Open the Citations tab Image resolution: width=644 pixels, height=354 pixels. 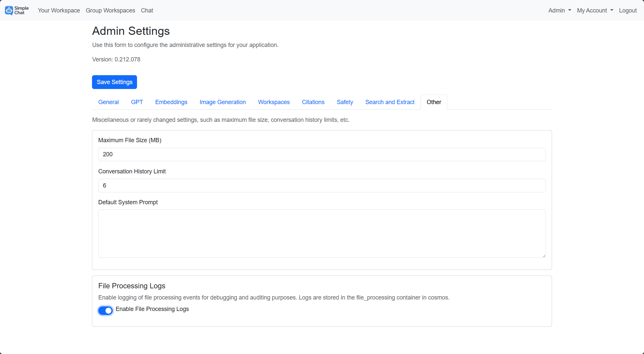[x=313, y=102]
